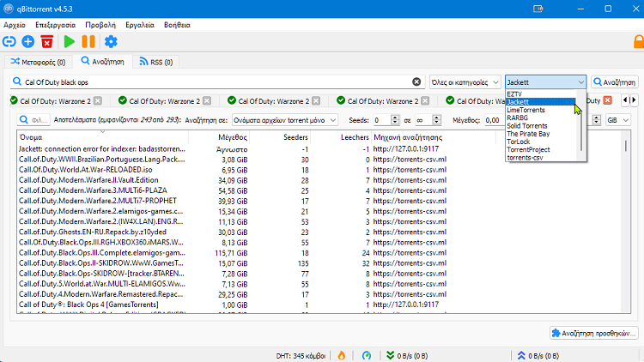
Task: Select The Pirate Bay from plugin list
Action: [543, 134]
